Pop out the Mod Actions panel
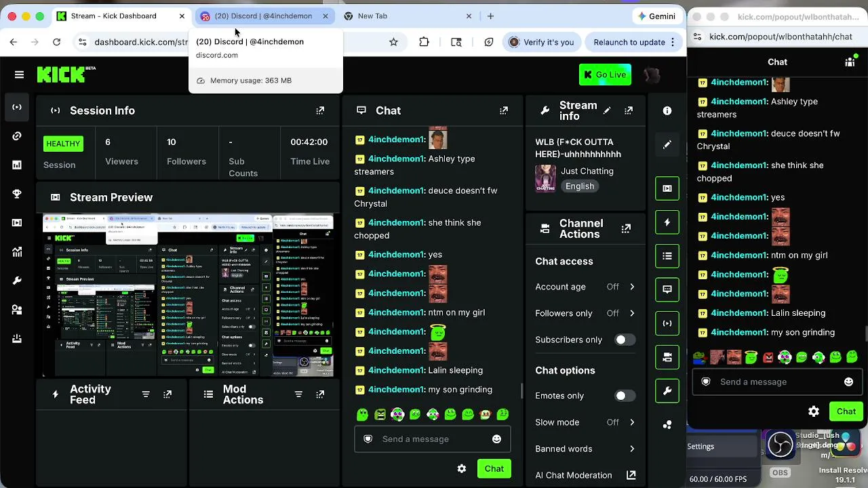The width and height of the screenshot is (868, 488). pos(320,394)
